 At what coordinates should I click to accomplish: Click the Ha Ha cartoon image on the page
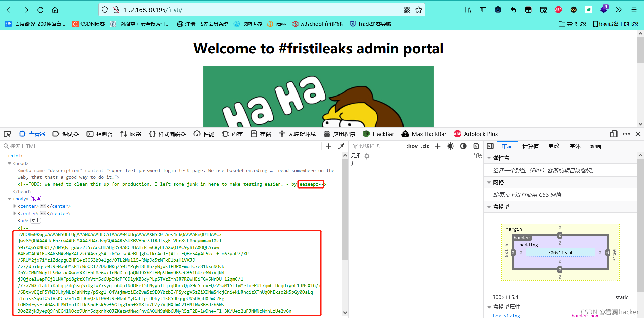click(x=318, y=96)
